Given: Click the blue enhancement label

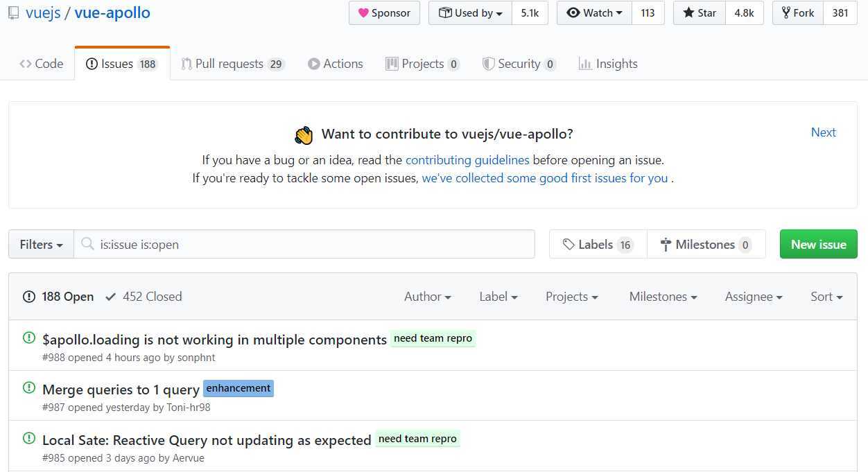Looking at the screenshot, I should [x=238, y=388].
